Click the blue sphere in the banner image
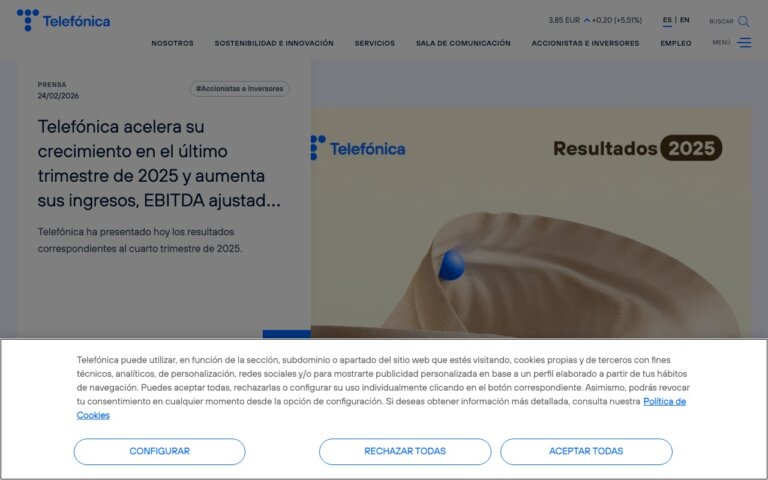Image resolution: width=768 pixels, height=480 pixels. point(452,265)
